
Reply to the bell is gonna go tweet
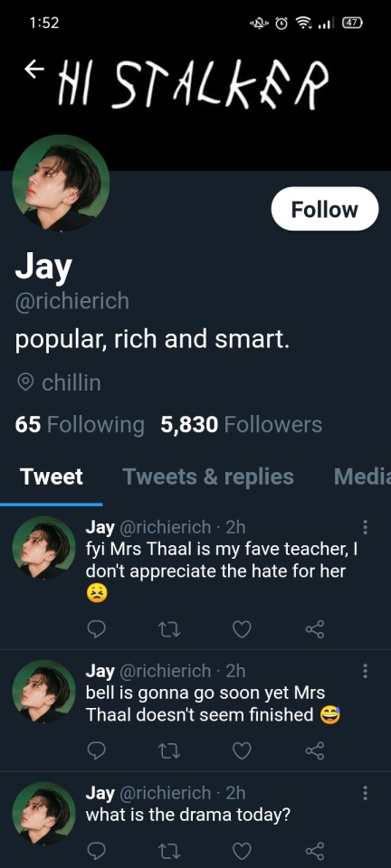pyautogui.click(x=96, y=750)
